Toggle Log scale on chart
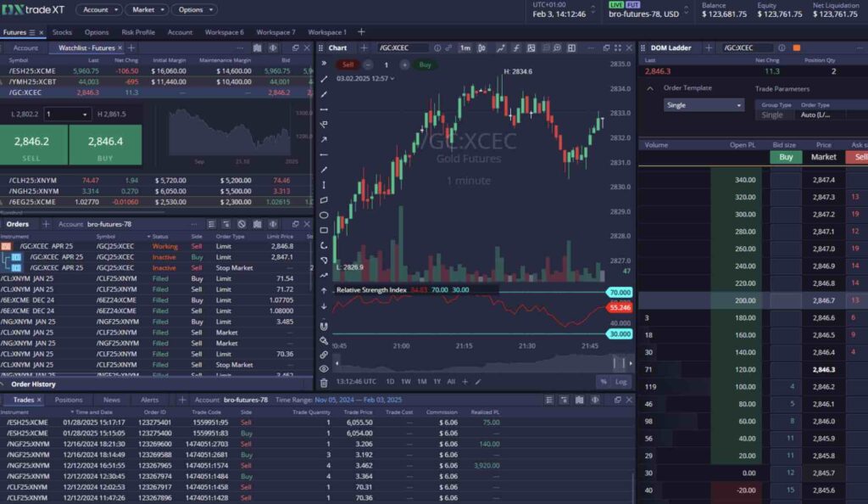 click(620, 382)
